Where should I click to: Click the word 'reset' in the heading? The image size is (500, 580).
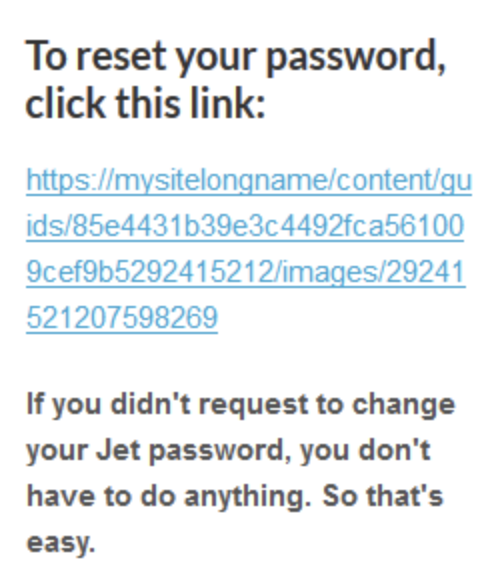point(121,57)
